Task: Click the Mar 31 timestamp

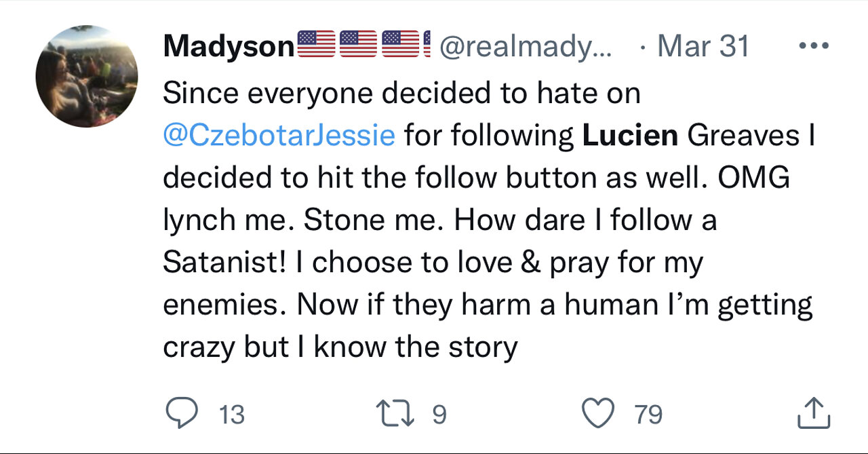Action: click(703, 47)
